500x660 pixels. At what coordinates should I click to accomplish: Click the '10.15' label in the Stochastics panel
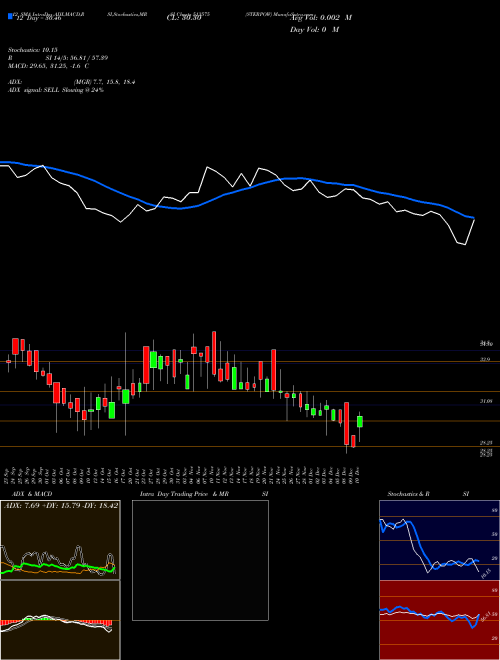pyautogui.click(x=486, y=573)
